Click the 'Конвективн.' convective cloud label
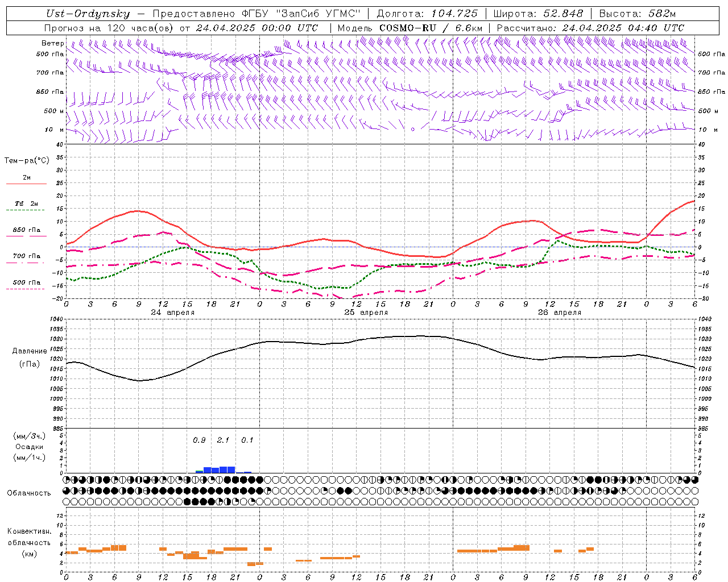Screen dimensions: 728x582 tap(29, 531)
